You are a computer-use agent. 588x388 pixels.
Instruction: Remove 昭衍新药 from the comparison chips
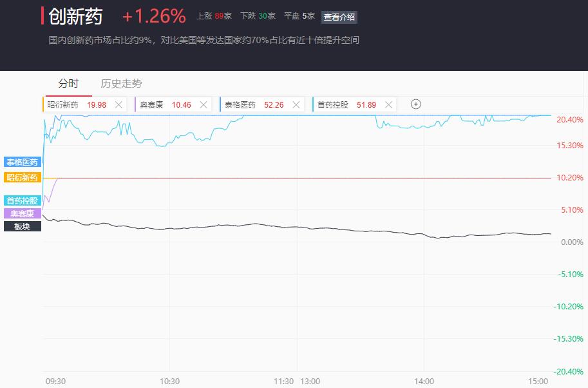pyautogui.click(x=119, y=104)
